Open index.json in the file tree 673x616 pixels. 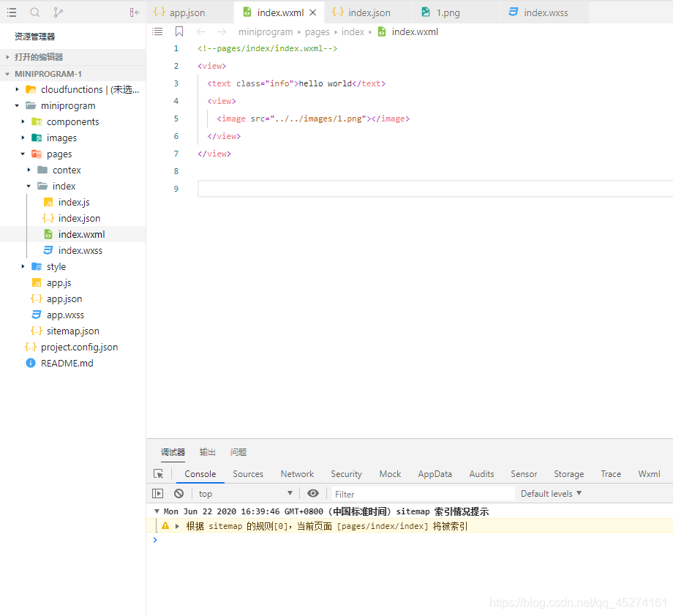73,218
